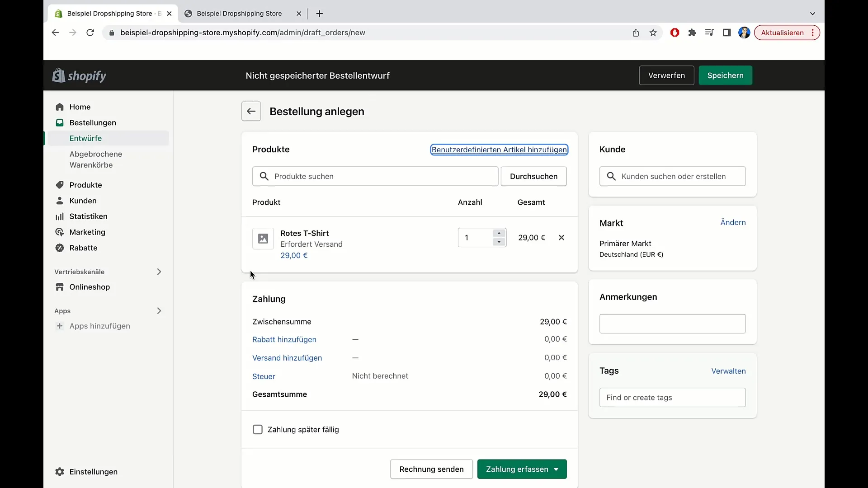Viewport: 868px width, 488px height.
Task: Click the Vertriebskanäle expander arrow
Action: [159, 271]
